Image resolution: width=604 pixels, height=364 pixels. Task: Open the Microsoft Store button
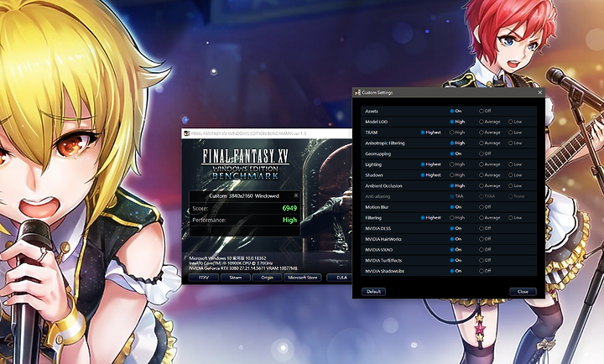click(302, 278)
